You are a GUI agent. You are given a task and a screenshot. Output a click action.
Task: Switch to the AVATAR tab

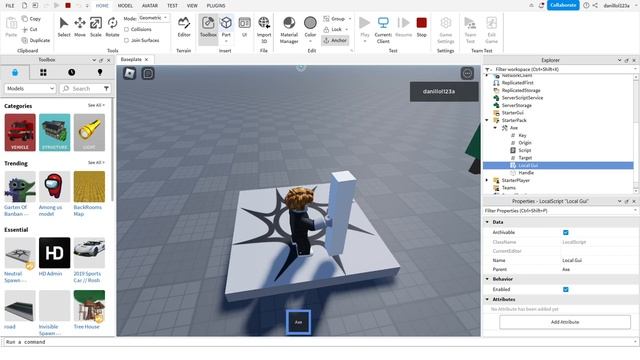(x=150, y=6)
